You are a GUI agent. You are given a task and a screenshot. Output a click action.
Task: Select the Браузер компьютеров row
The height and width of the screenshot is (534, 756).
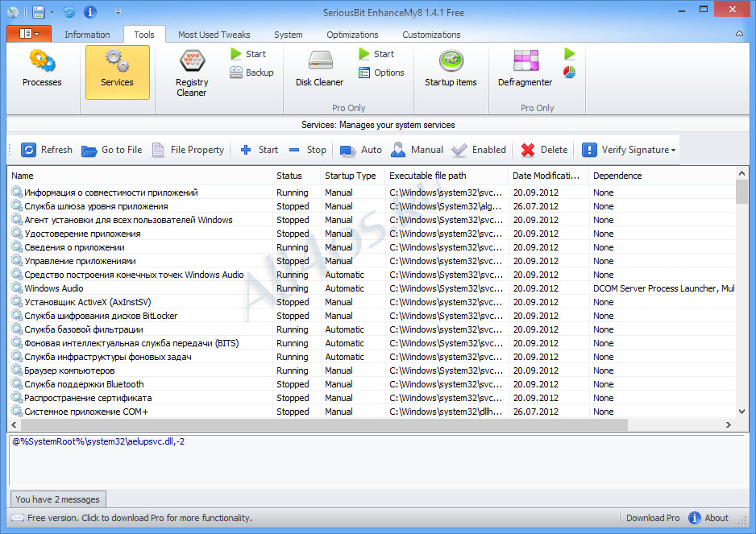coord(372,370)
